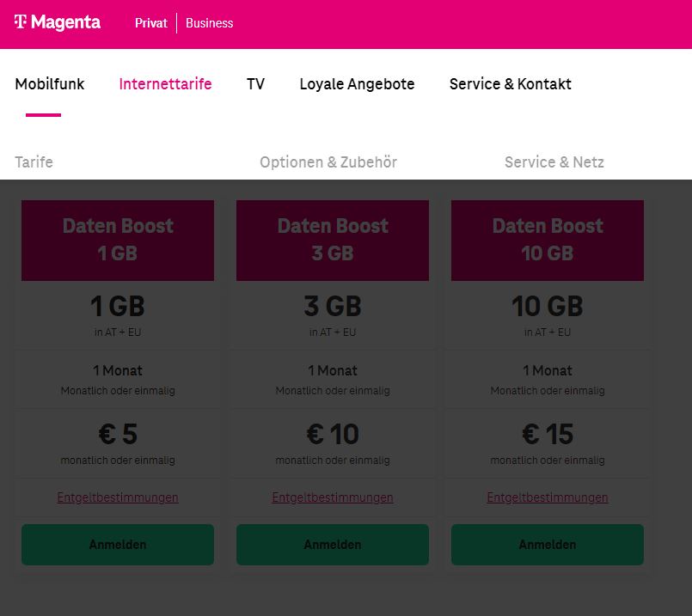Select the Optionen & Zubehör heading
Viewport: 692px width, 616px height.
click(x=328, y=162)
